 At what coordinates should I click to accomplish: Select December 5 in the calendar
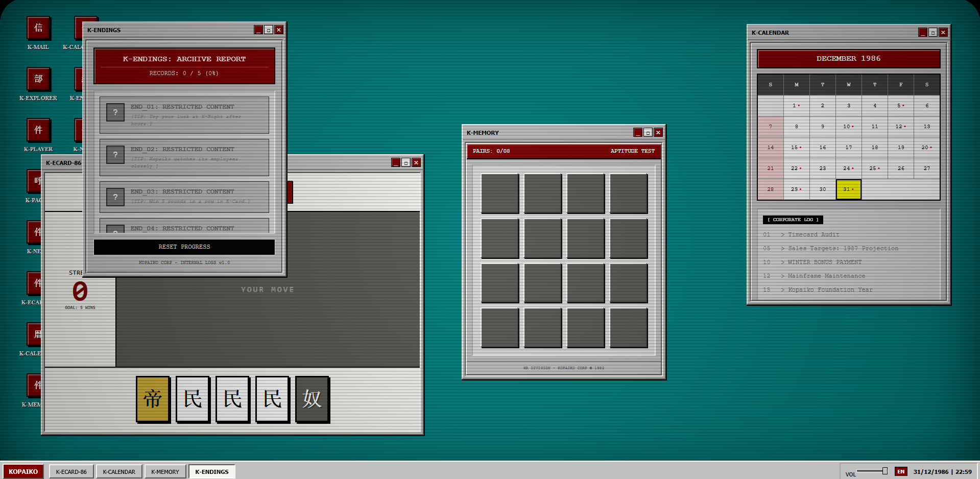tap(901, 106)
